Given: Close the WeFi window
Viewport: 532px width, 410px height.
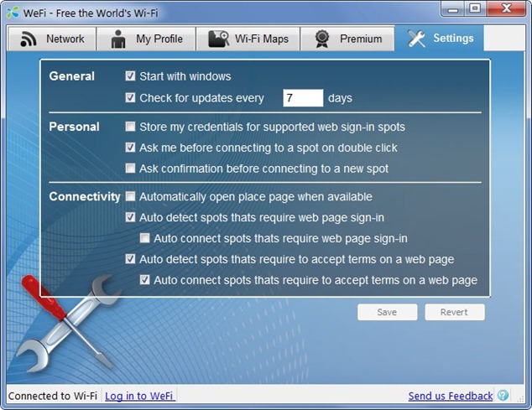Looking at the screenshot, I should [x=506, y=9].
